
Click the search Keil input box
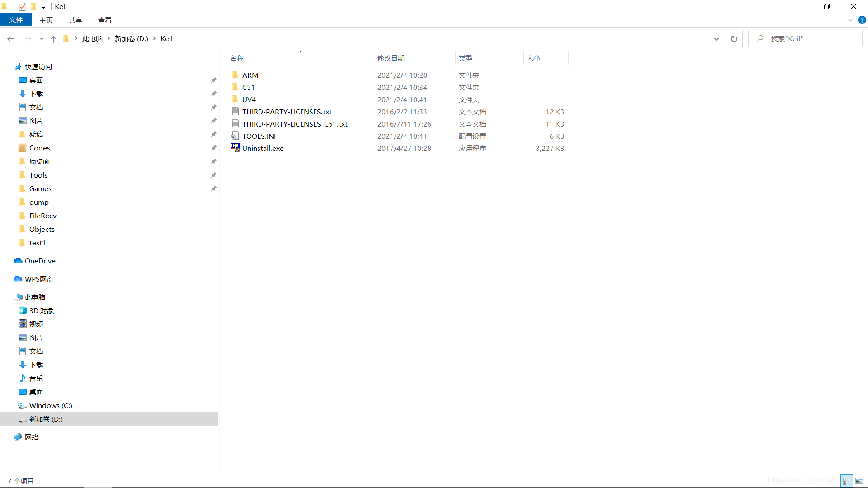click(x=805, y=39)
